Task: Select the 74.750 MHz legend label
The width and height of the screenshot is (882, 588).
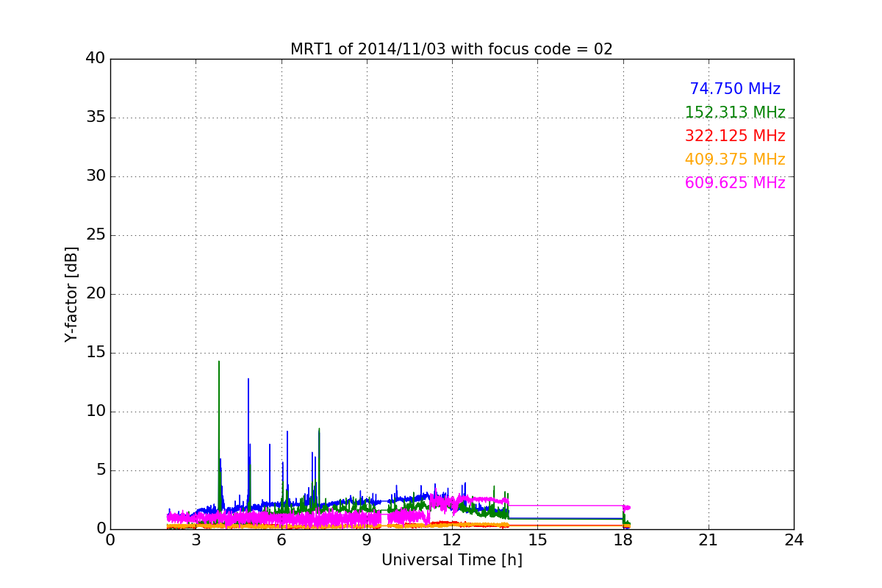Action: click(735, 89)
